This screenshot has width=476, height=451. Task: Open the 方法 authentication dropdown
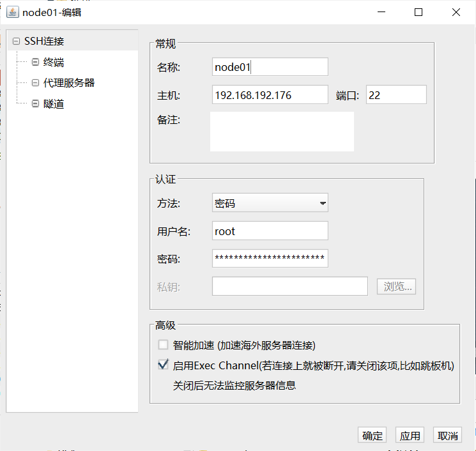click(270, 203)
